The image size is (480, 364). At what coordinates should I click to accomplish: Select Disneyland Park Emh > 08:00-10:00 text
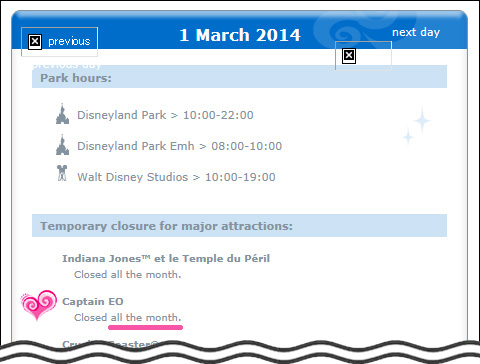pyautogui.click(x=180, y=146)
